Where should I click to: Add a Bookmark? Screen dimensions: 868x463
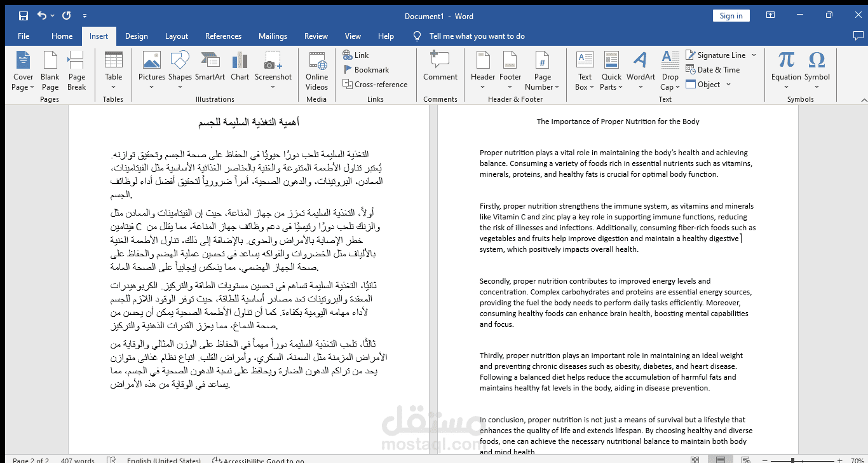[x=366, y=70]
